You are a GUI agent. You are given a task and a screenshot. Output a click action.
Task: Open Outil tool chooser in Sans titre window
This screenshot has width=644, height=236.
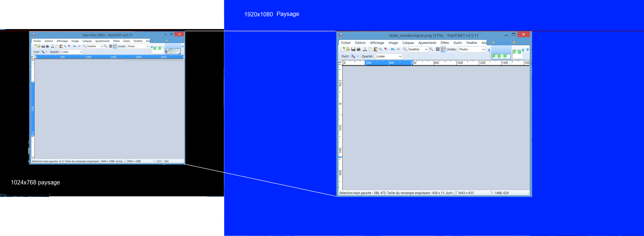[x=44, y=52]
